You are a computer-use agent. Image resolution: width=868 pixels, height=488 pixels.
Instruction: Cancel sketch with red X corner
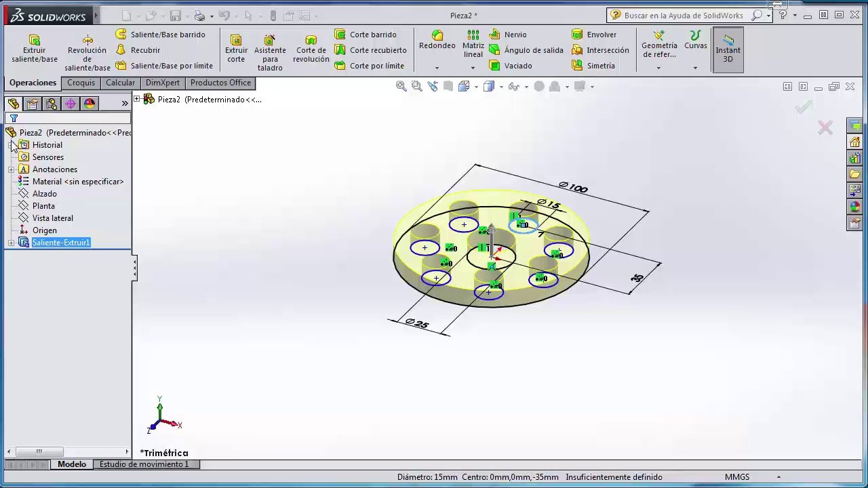825,127
